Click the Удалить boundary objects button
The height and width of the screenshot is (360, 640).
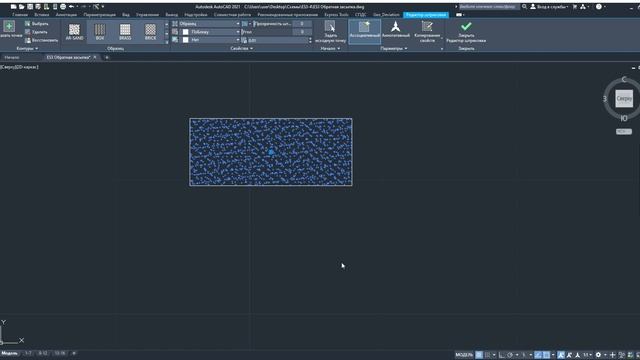(36, 32)
